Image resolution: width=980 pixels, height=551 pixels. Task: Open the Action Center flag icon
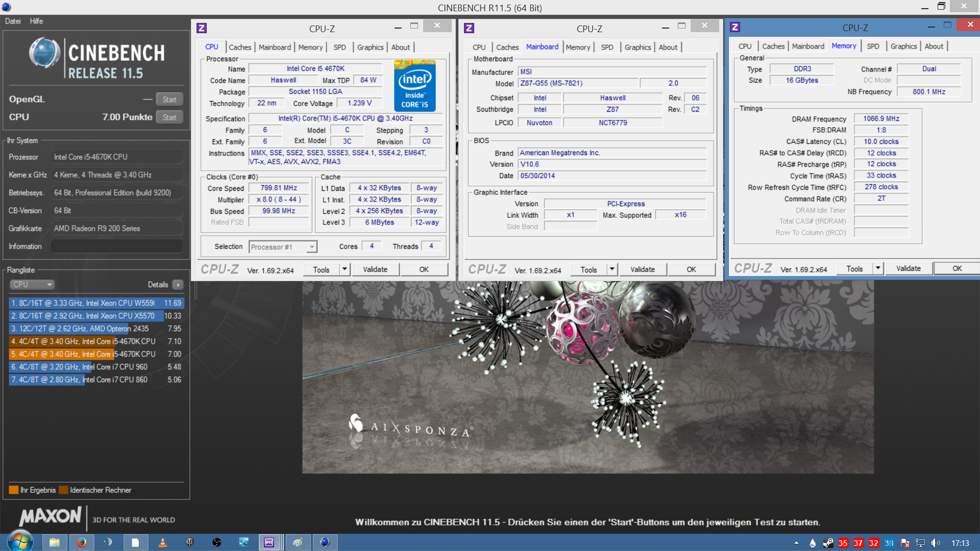(x=905, y=543)
